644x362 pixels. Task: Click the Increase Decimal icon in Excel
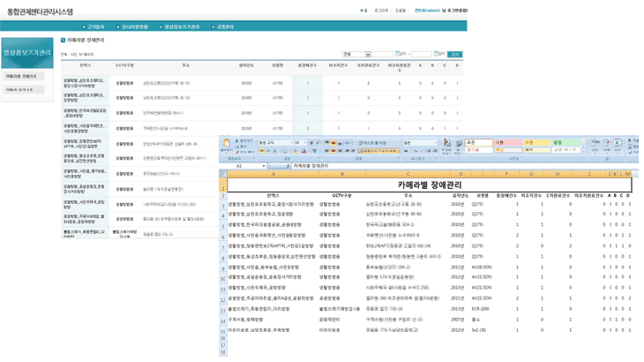(429, 151)
